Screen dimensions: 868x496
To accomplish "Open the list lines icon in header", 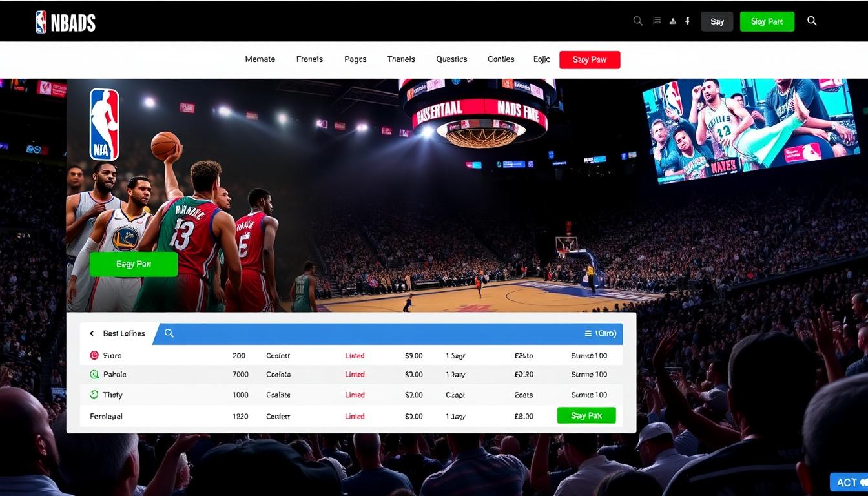I will 657,21.
